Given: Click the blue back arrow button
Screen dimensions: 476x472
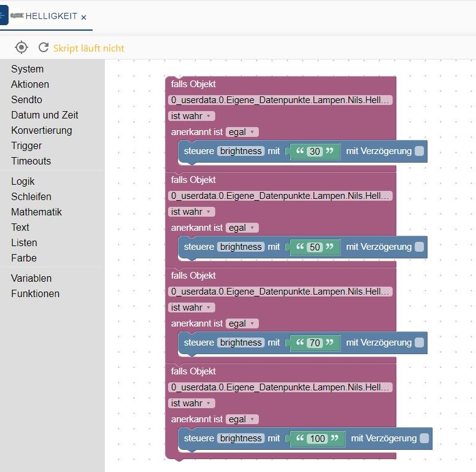Looking at the screenshot, I should tap(3, 15).
